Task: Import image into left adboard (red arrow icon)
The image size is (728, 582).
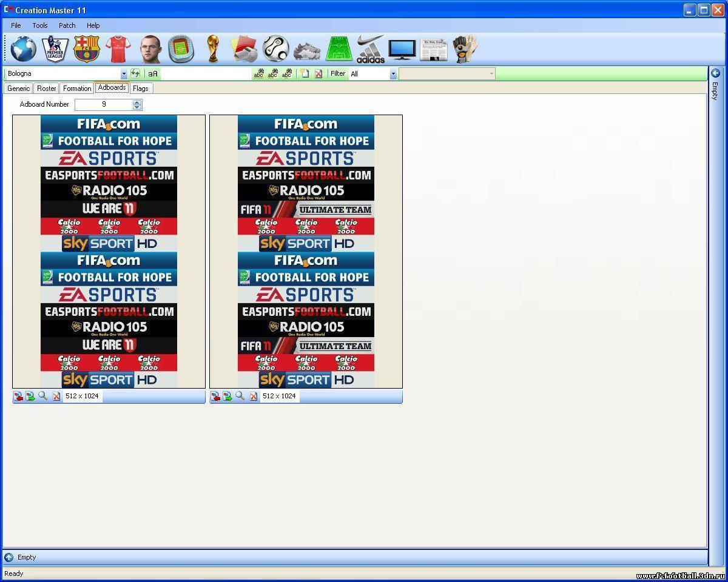Action: tap(18, 396)
